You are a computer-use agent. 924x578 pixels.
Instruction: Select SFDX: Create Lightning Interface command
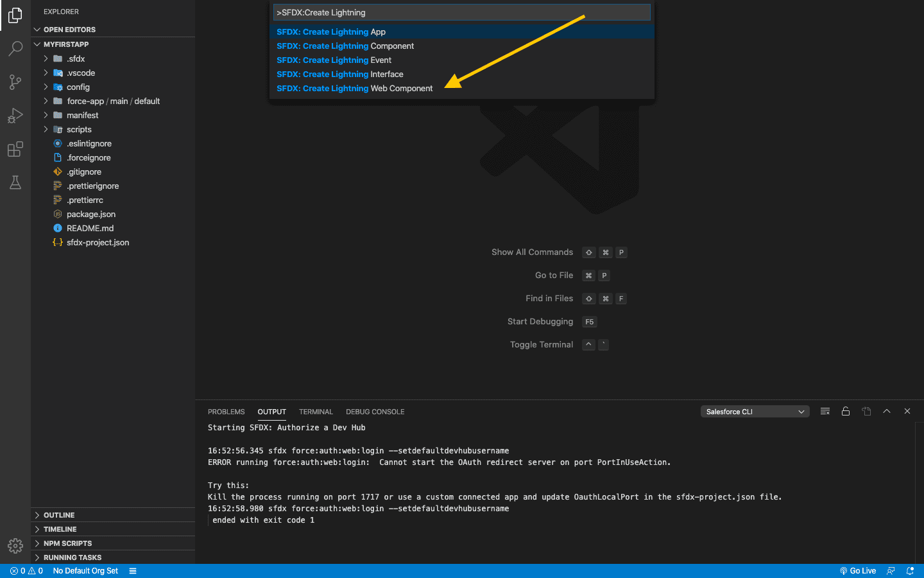click(462, 74)
